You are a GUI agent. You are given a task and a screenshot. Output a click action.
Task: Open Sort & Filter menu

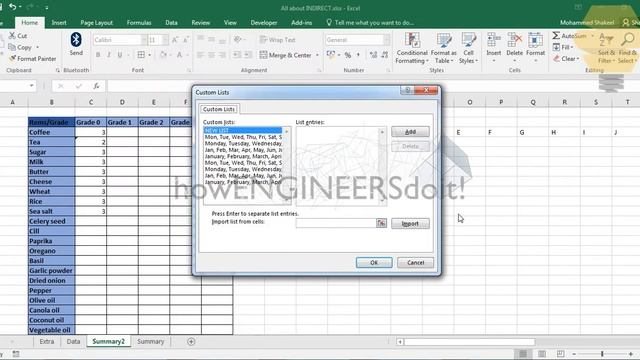606,48
